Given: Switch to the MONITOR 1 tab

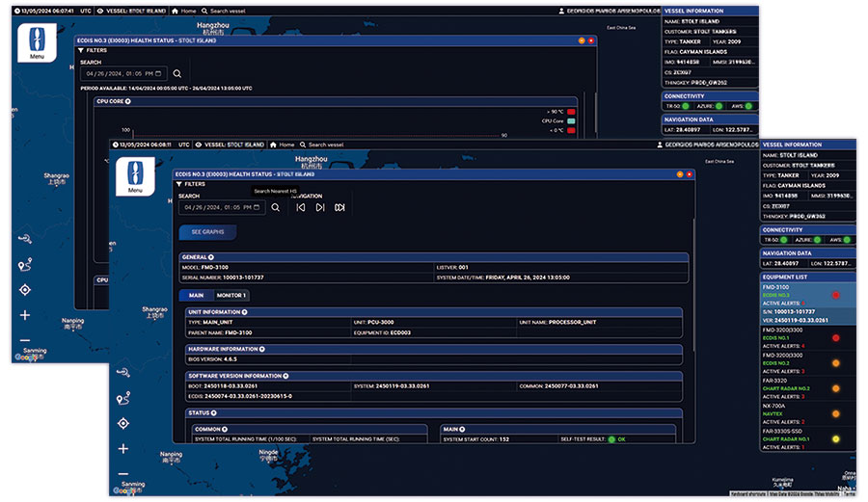Looking at the screenshot, I should [231, 295].
